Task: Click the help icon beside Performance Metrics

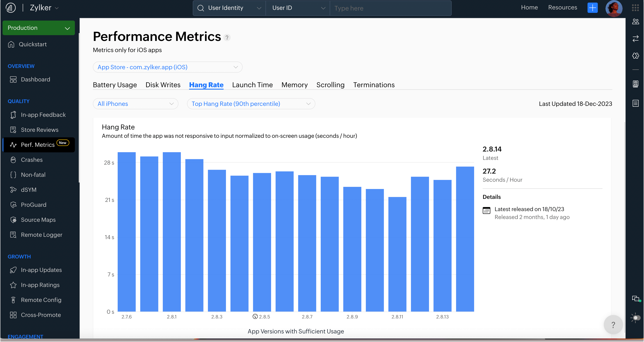Action: 227,37
